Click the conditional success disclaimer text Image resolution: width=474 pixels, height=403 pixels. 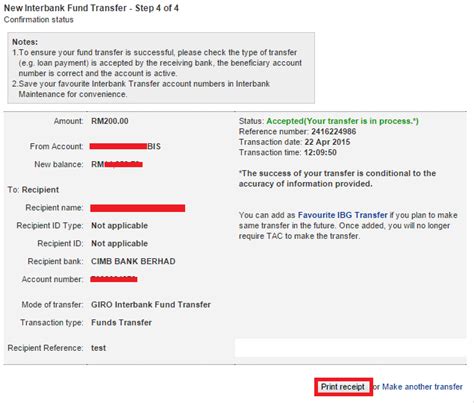tap(337, 178)
